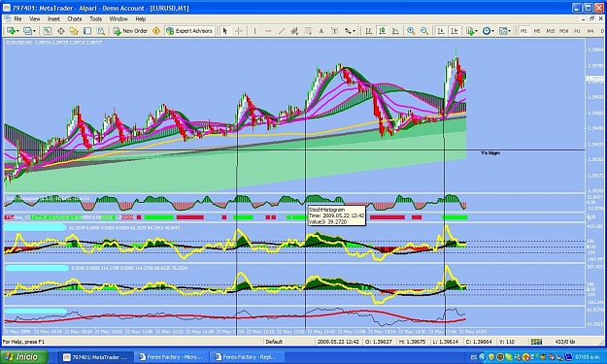Select the H1 timeframe button
The height and width of the screenshot is (364, 607).
coord(577,31)
